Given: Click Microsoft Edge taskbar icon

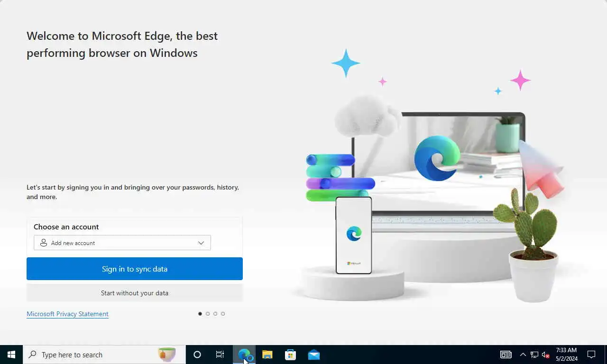Looking at the screenshot, I should [244, 355].
